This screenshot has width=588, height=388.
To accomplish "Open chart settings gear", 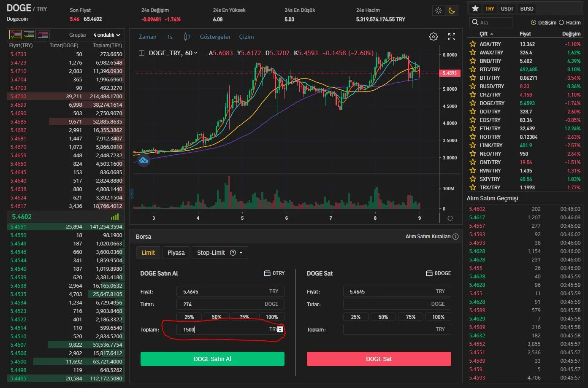I will tap(434, 37).
